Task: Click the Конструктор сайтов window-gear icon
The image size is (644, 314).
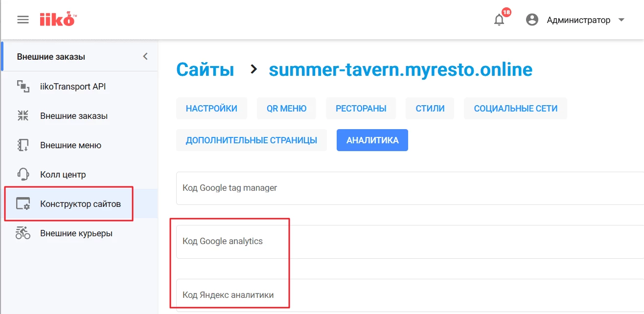Action: (x=23, y=204)
